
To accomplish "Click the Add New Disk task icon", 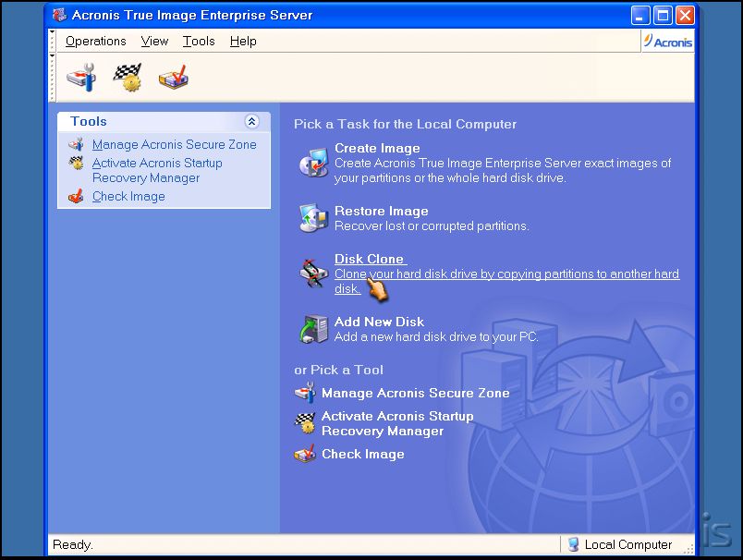I will [x=313, y=329].
